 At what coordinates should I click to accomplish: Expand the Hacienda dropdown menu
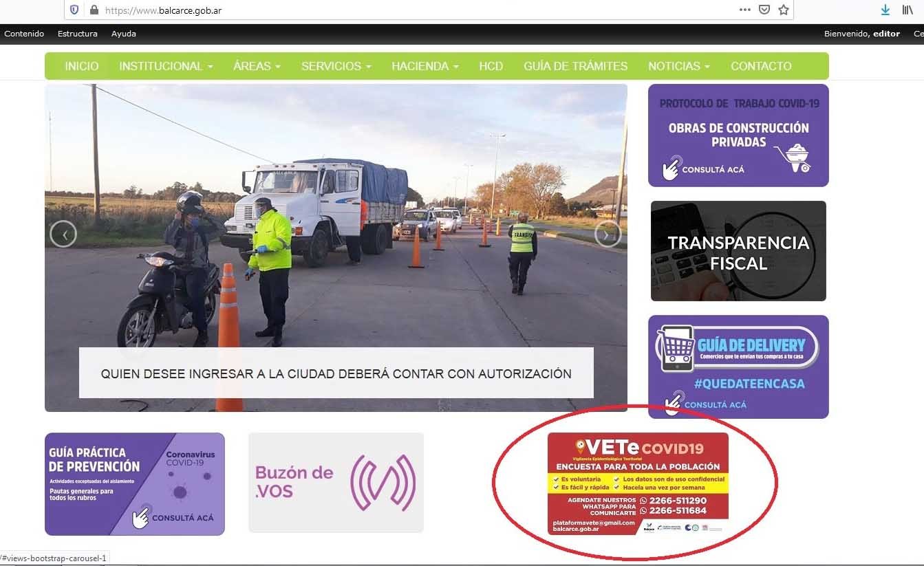[x=425, y=66]
